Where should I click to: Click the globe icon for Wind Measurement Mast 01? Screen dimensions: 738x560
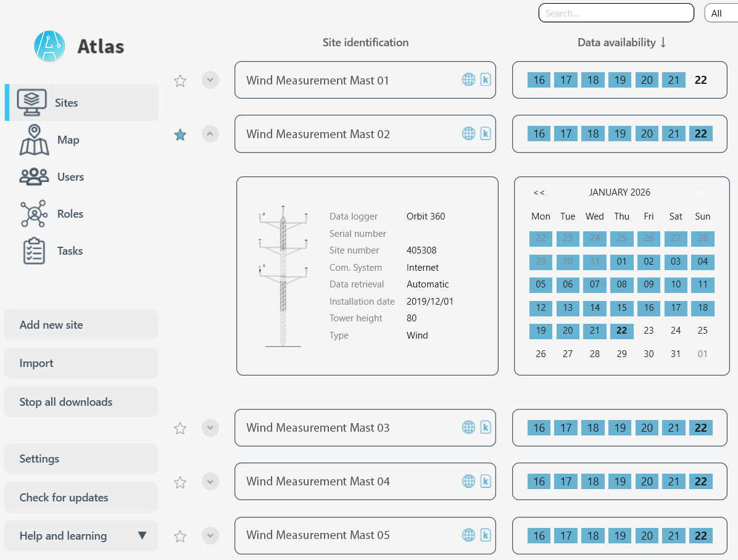click(468, 80)
